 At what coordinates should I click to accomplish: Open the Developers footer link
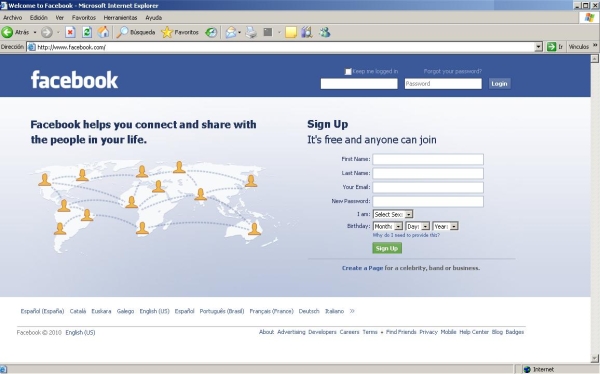tap(322, 332)
